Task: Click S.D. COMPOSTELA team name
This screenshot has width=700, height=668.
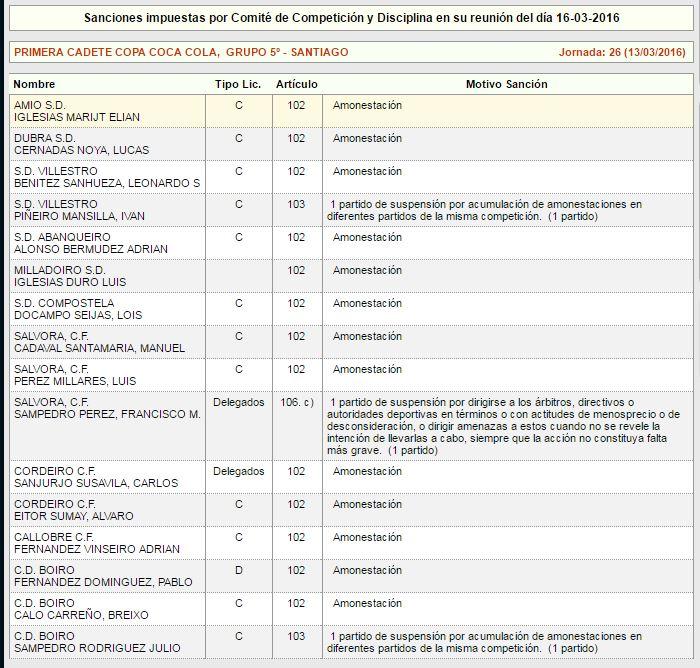Action: (x=64, y=304)
